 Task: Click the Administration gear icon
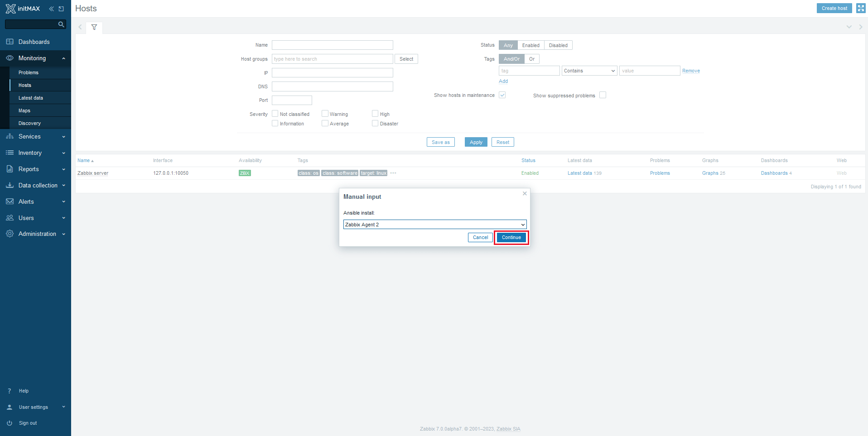(10, 234)
